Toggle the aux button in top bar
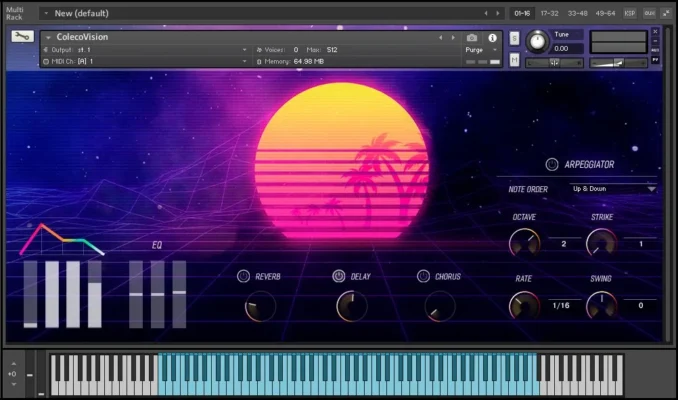 [x=649, y=13]
